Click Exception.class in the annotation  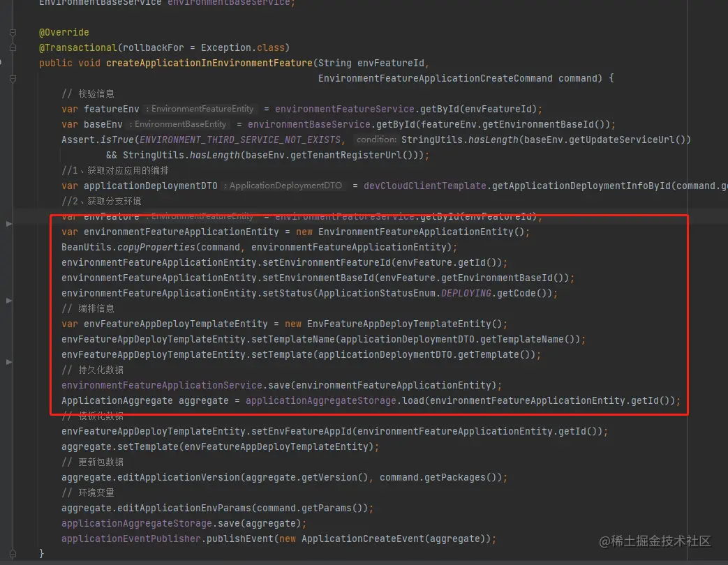click(242, 47)
